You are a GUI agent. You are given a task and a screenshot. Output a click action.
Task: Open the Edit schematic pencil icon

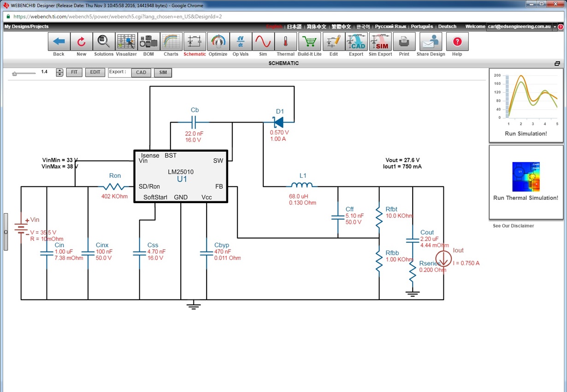click(x=334, y=42)
